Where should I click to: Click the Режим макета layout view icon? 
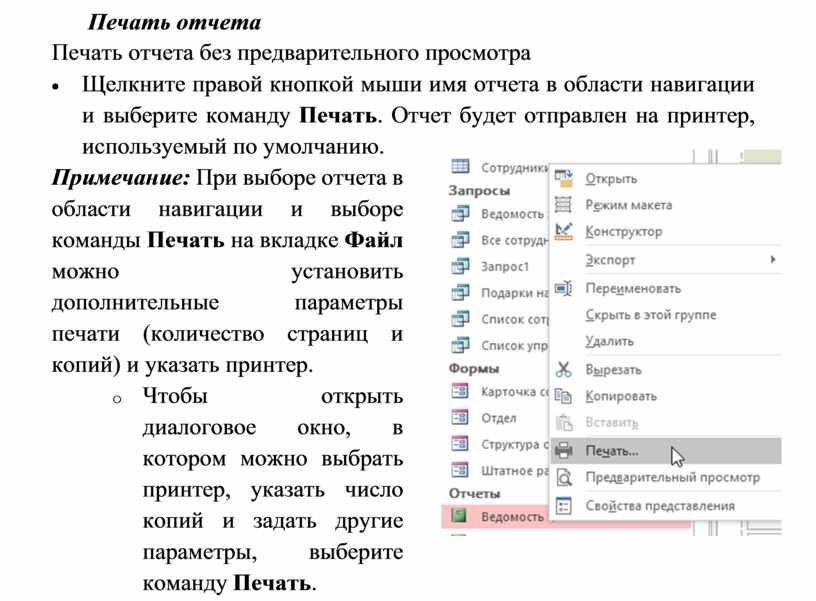563,204
